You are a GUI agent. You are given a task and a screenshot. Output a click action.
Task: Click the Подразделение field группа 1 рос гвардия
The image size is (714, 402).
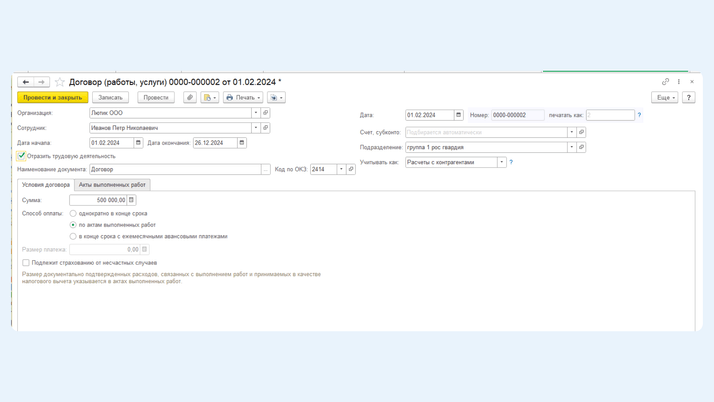[486, 147]
